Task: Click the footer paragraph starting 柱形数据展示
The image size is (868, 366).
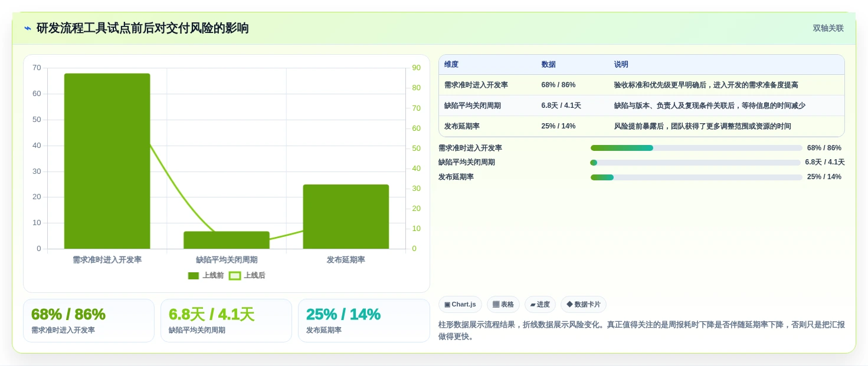Action: 641,331
